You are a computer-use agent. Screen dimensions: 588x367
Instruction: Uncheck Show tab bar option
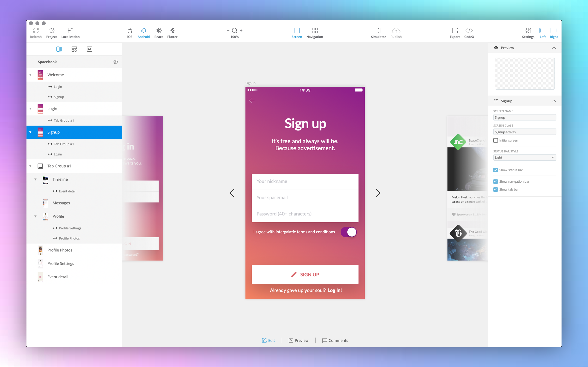pyautogui.click(x=496, y=189)
